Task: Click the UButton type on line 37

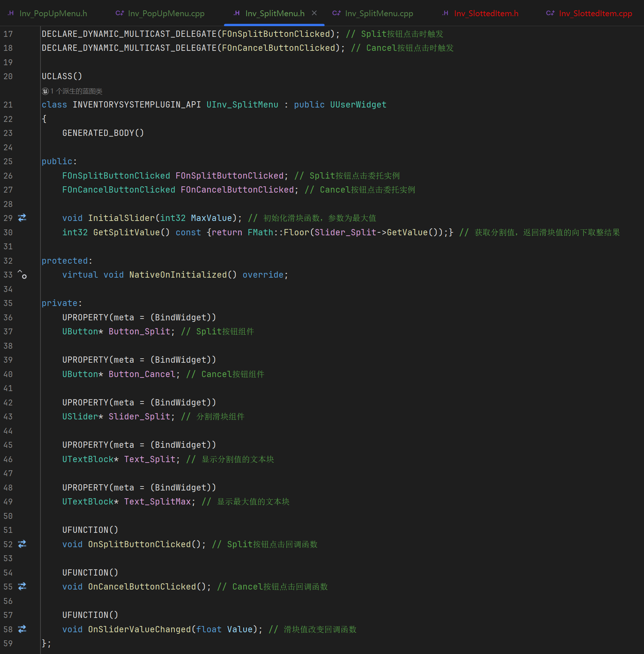Action: (x=80, y=331)
